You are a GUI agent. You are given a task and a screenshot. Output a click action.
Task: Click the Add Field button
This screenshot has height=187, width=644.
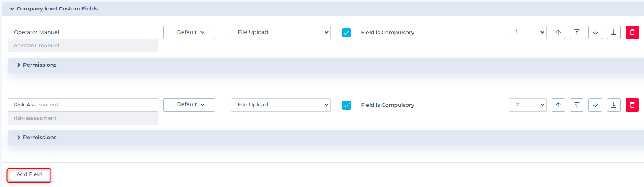[29, 174]
